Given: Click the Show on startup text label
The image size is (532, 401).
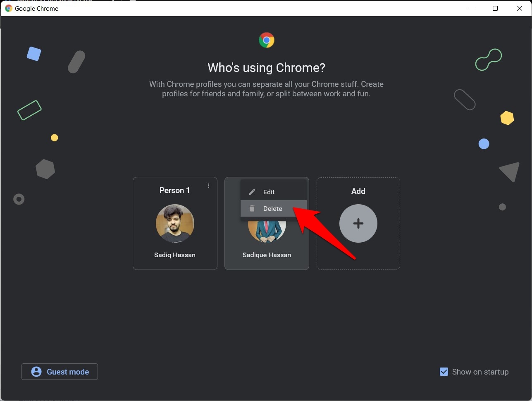Looking at the screenshot, I should pos(480,372).
